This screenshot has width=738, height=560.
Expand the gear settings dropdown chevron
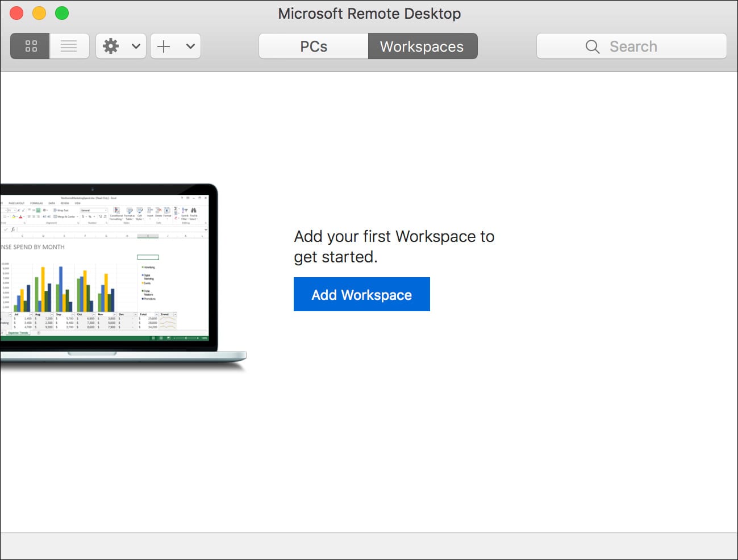pos(136,46)
